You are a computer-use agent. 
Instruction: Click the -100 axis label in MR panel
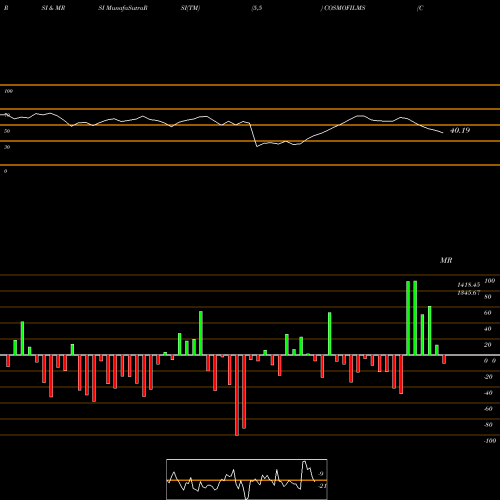point(490,441)
